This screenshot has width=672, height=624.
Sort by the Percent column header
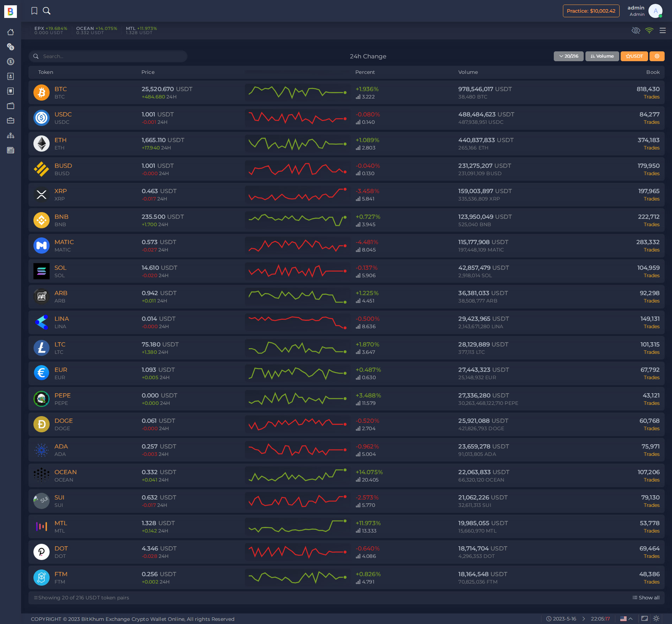(365, 72)
